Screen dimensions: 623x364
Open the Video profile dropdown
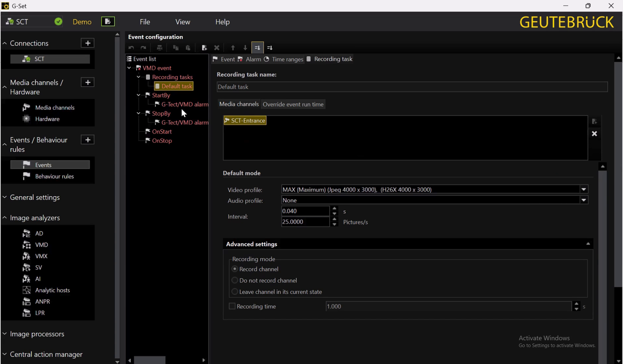(584, 190)
